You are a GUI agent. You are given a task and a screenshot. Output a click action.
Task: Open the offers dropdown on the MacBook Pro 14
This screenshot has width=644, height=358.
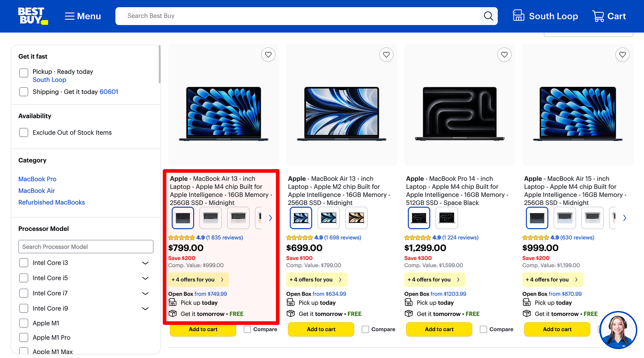434,280
